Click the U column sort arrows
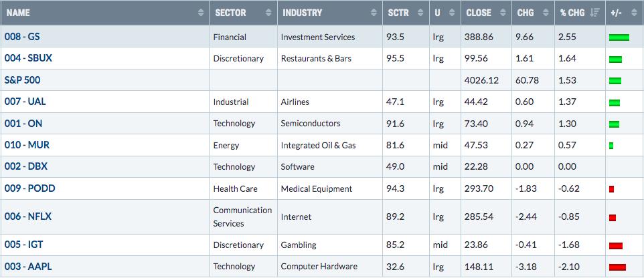 (x=452, y=13)
